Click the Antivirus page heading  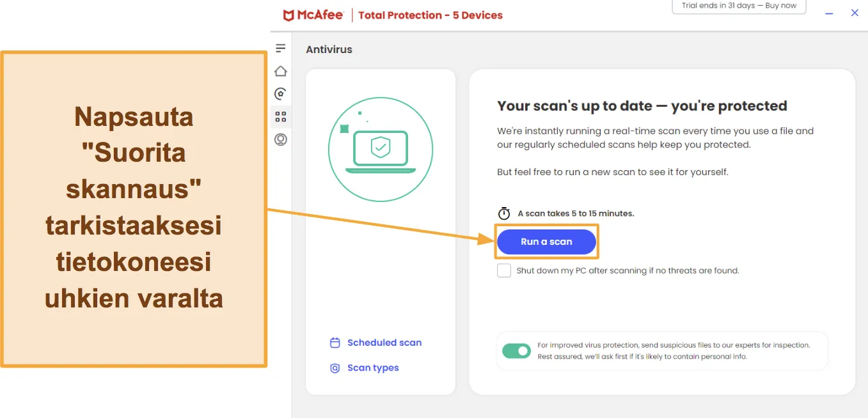pos(329,49)
